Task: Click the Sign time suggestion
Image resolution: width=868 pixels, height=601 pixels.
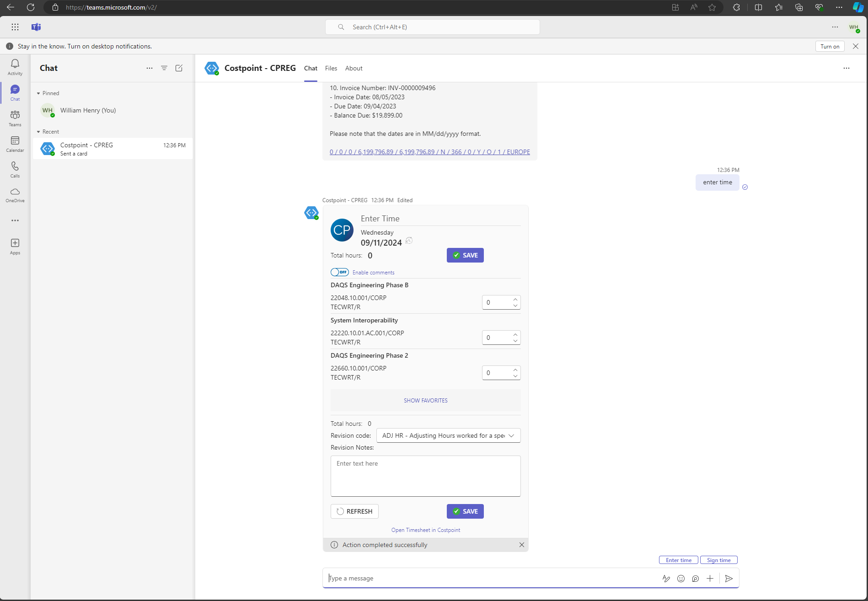Action: pyautogui.click(x=718, y=560)
